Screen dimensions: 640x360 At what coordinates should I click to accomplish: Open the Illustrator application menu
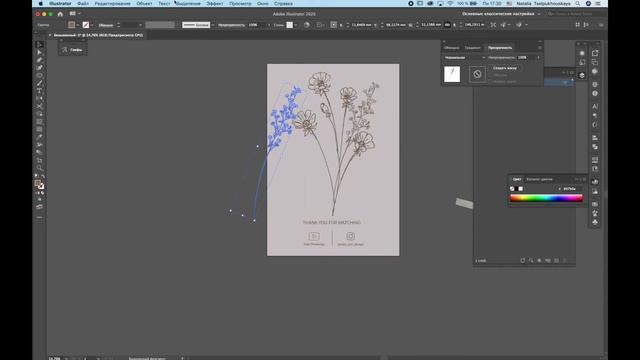[x=60, y=3]
